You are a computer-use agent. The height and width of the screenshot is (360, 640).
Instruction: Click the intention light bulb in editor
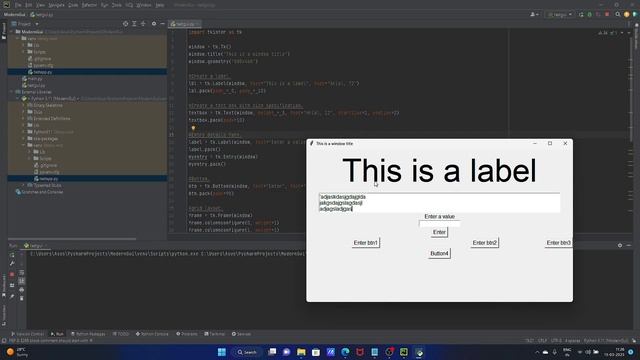(193, 128)
